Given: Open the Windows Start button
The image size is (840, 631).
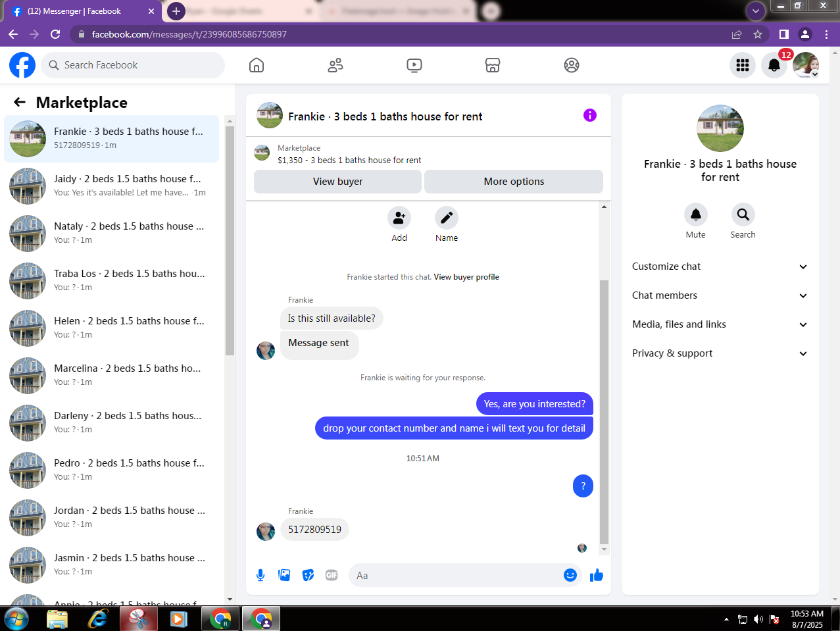Looking at the screenshot, I should [16, 618].
